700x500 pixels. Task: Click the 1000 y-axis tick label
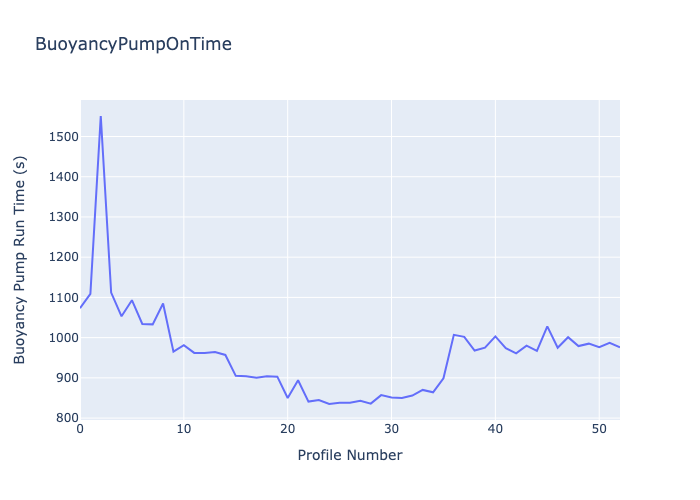pos(64,338)
